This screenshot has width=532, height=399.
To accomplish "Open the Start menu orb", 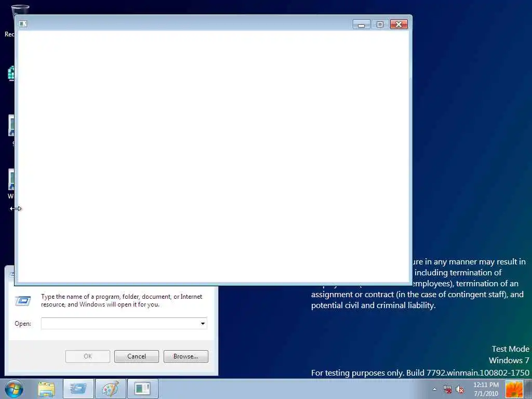I will coord(14,389).
